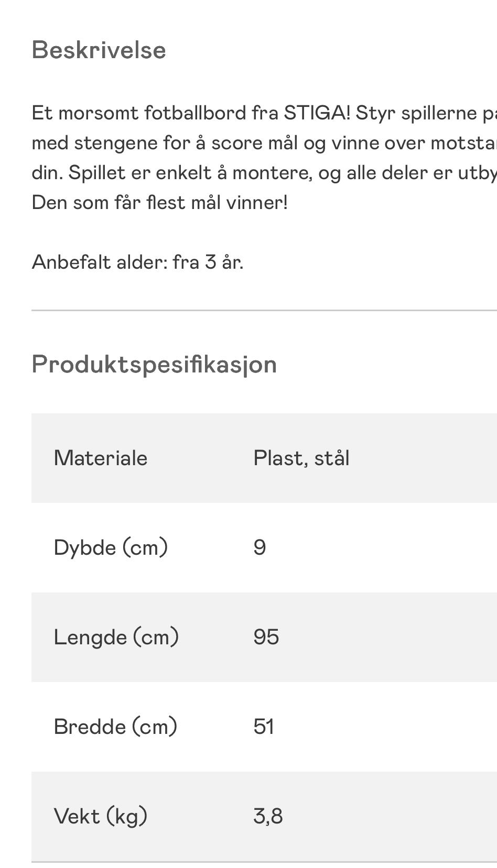Click the Lengde (cm) label
The image size is (497, 868).
click(116, 638)
